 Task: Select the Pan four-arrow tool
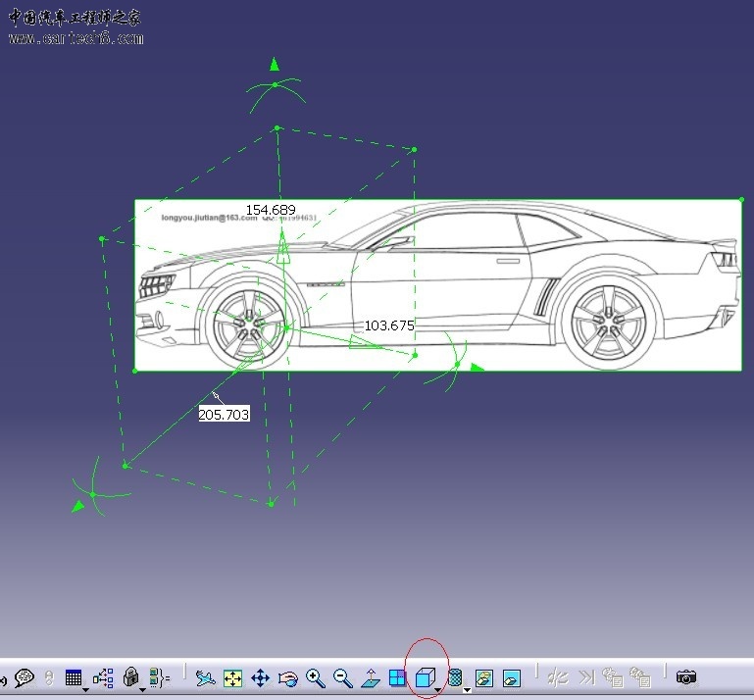(x=260, y=678)
